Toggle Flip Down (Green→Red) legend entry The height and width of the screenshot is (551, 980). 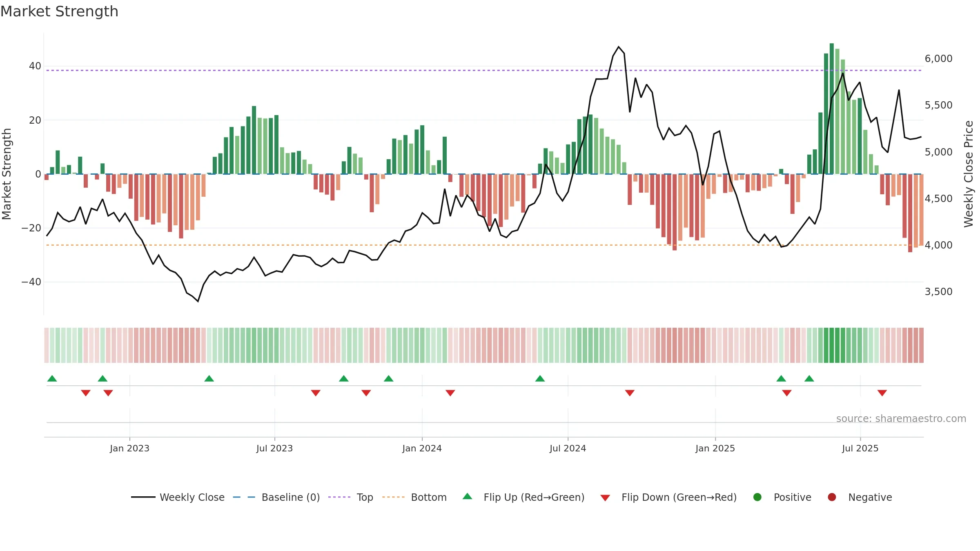click(x=668, y=497)
